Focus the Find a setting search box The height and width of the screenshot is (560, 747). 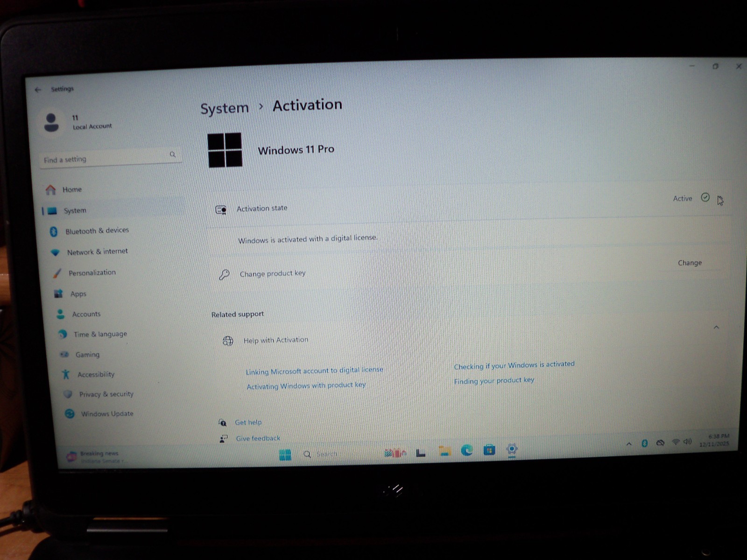pos(110,158)
